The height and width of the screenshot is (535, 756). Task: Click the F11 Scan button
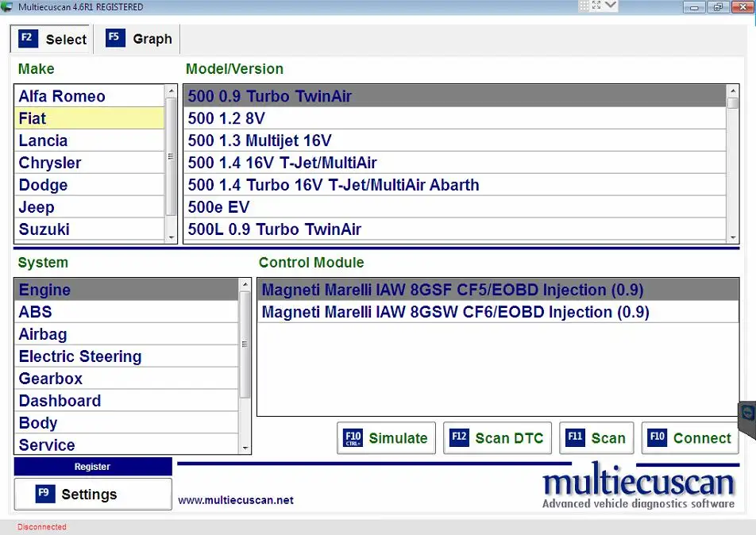coord(596,437)
